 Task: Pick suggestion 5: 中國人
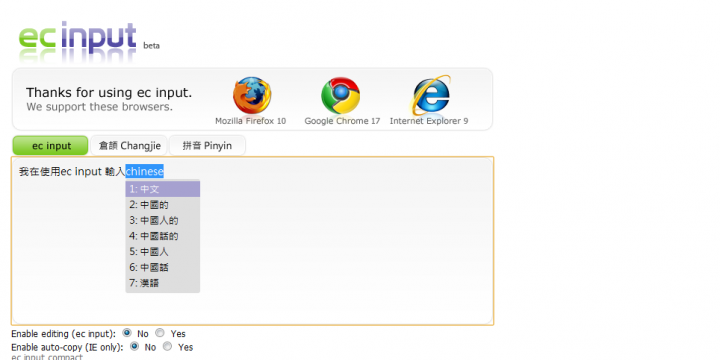coord(163,252)
